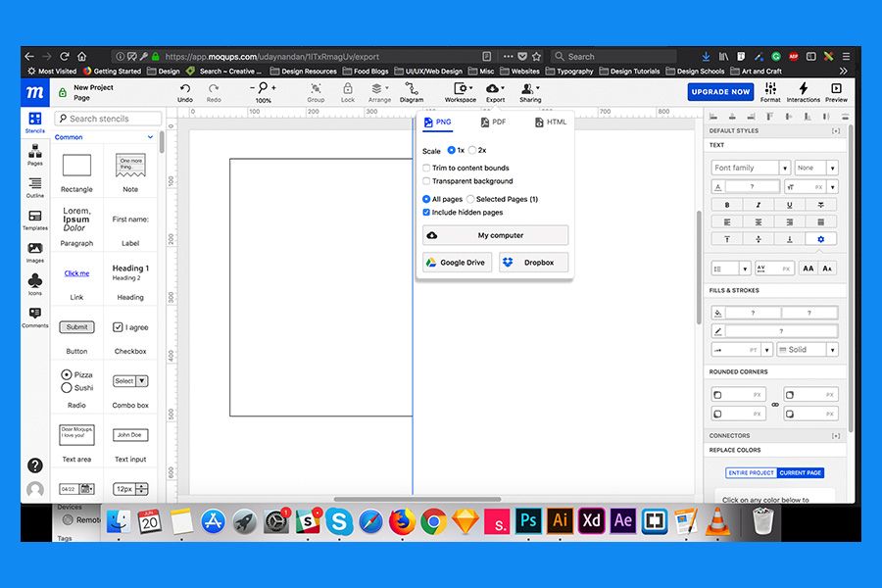
Task: Open the Interactions panel lightning icon
Action: (804, 88)
